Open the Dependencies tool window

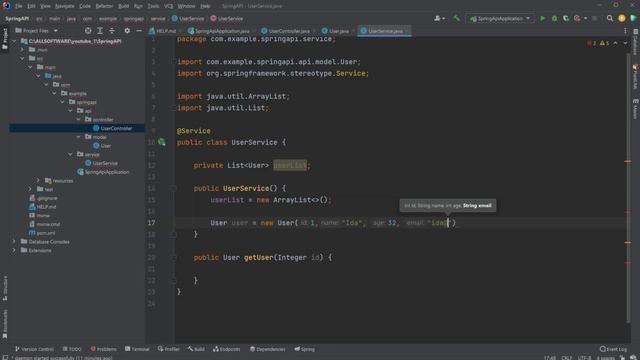268,349
